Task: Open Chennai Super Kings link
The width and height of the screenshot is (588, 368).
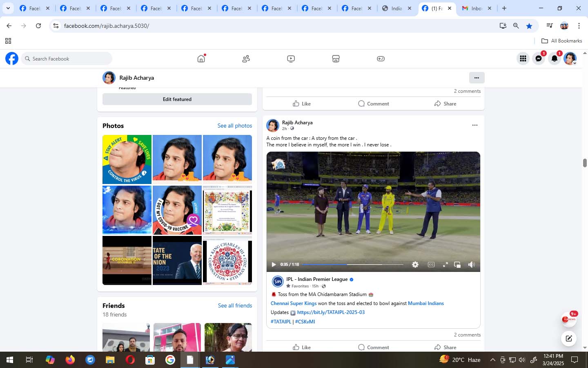Action: coord(294,303)
